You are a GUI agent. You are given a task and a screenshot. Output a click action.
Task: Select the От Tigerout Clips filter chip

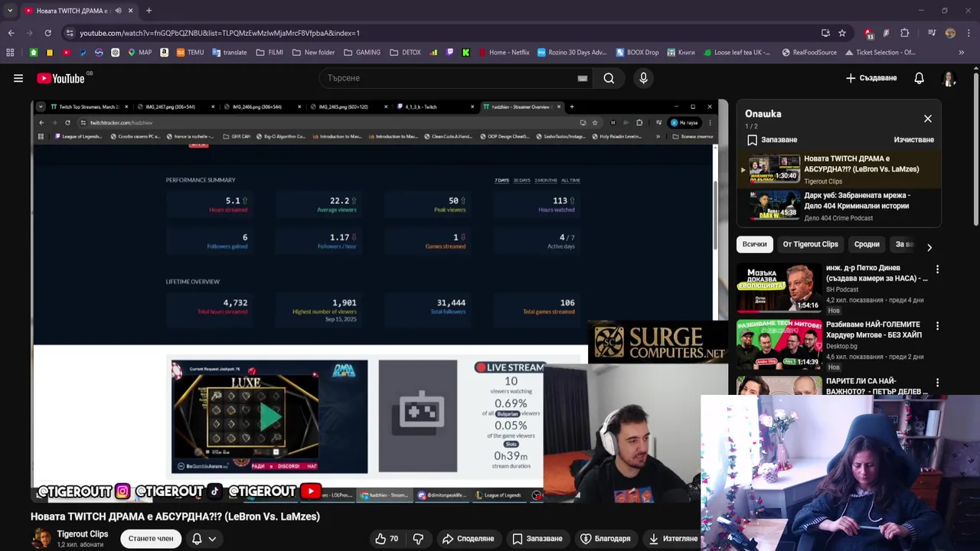point(810,244)
